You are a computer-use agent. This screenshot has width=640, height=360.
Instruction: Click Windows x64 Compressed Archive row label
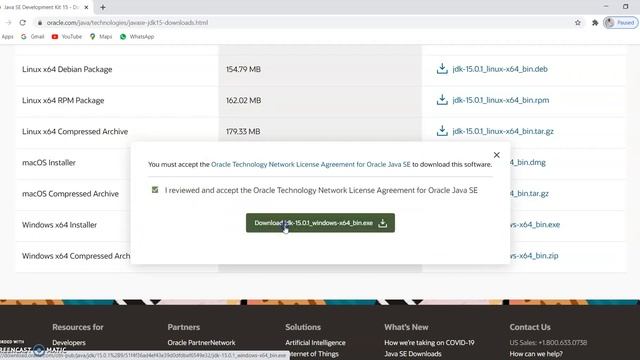click(x=76, y=256)
